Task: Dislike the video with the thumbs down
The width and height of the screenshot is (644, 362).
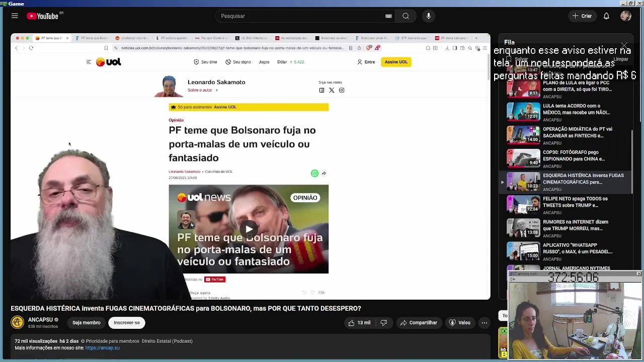Action: (383, 323)
